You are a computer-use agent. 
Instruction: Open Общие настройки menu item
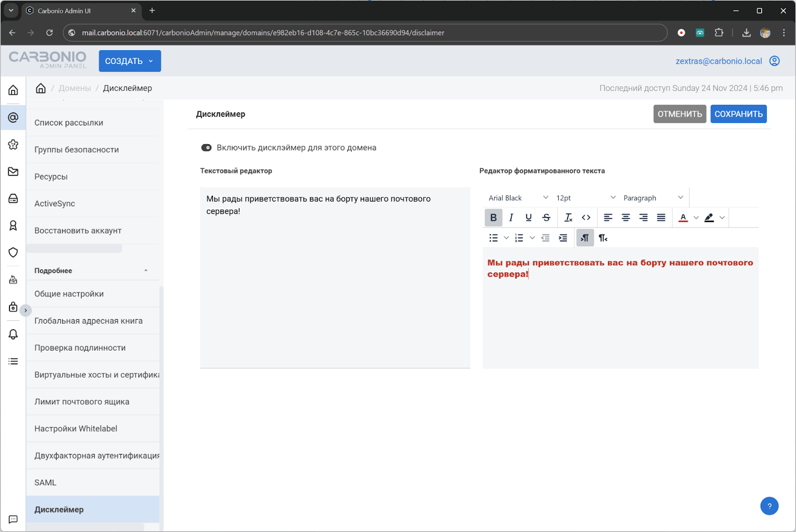[x=93, y=294]
